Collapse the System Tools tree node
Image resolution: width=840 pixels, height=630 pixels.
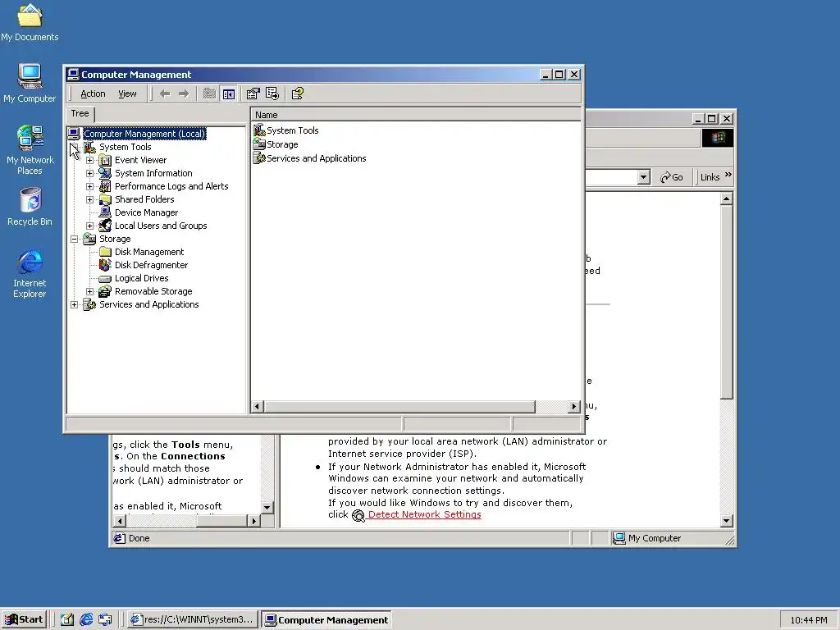click(75, 147)
